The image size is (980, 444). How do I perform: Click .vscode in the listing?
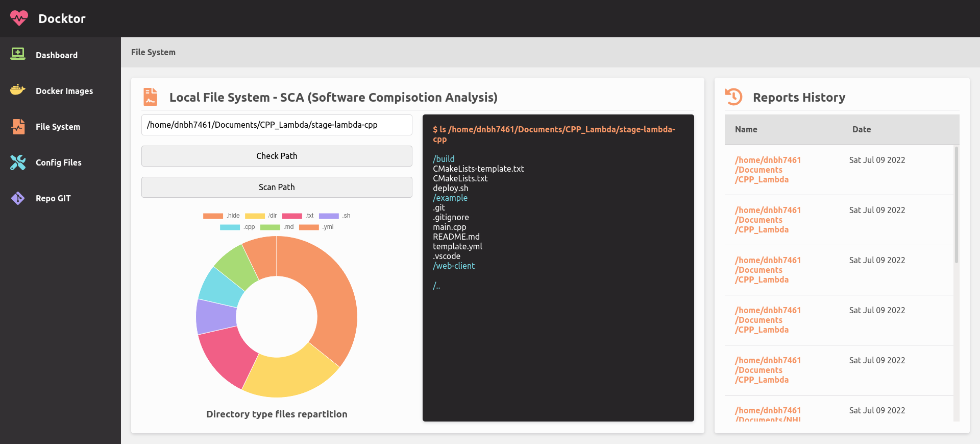point(447,256)
